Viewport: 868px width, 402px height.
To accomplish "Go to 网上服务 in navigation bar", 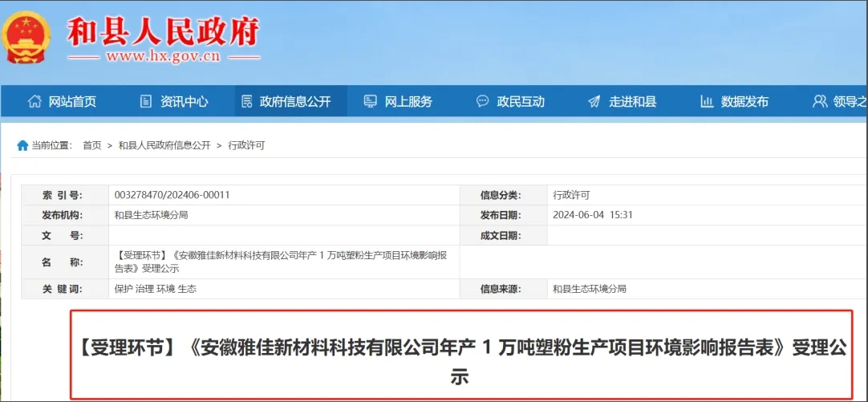I will [x=408, y=102].
